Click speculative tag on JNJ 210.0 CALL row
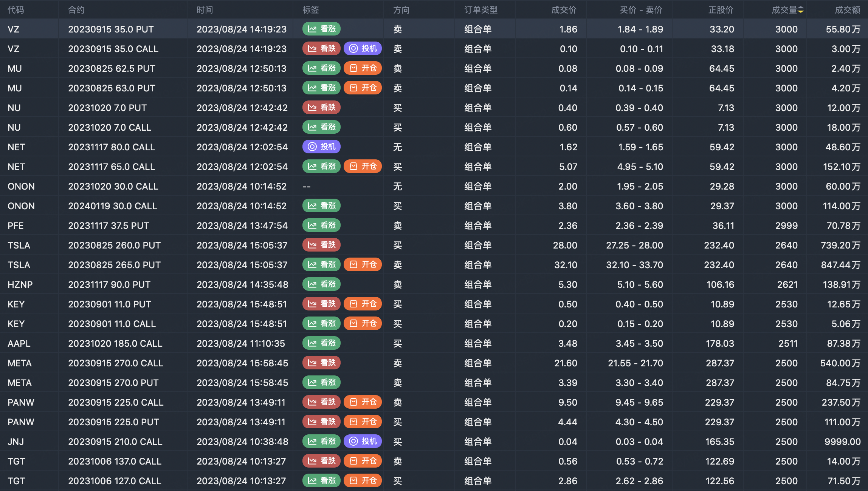This screenshot has width=868, height=491. pyautogui.click(x=363, y=442)
